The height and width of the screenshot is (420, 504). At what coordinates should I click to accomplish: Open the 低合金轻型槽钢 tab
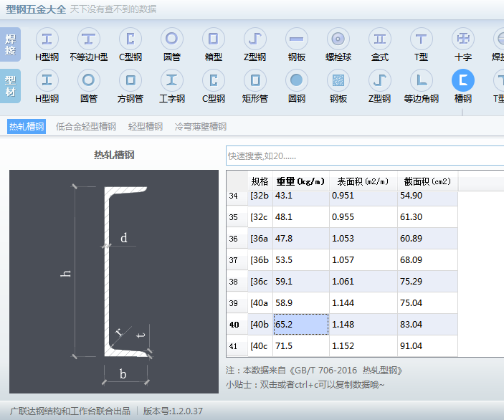[86, 127]
